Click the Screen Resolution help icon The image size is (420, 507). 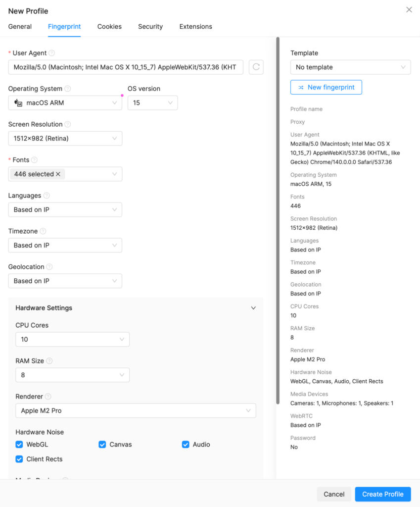pos(68,124)
